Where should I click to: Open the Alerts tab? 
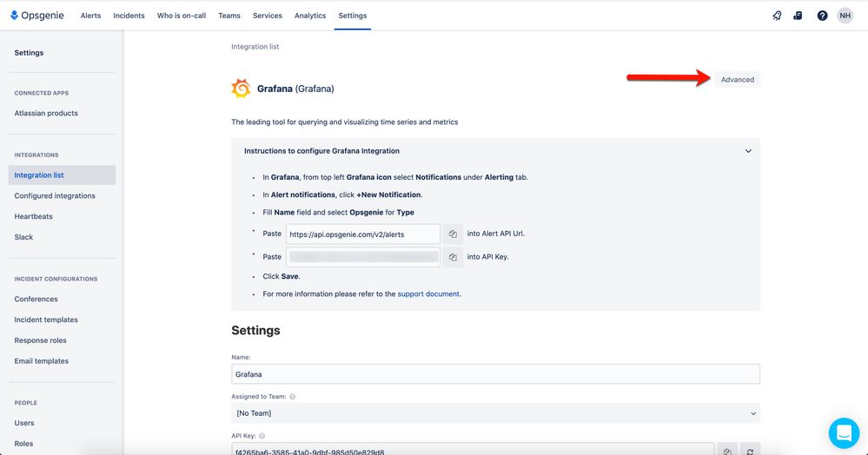(x=90, y=16)
